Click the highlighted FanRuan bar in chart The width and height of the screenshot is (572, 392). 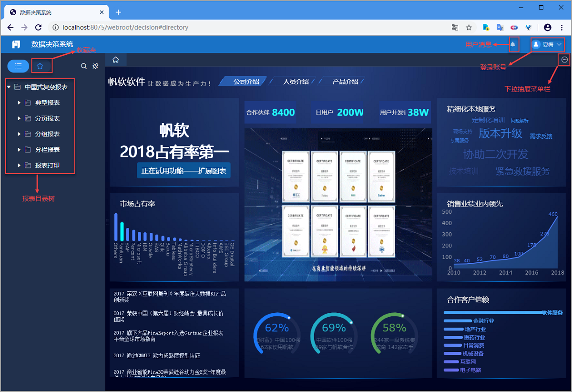121,232
